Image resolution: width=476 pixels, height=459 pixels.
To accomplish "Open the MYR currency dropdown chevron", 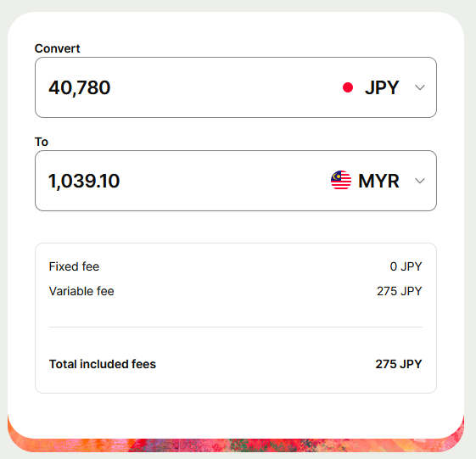I will 420,181.
